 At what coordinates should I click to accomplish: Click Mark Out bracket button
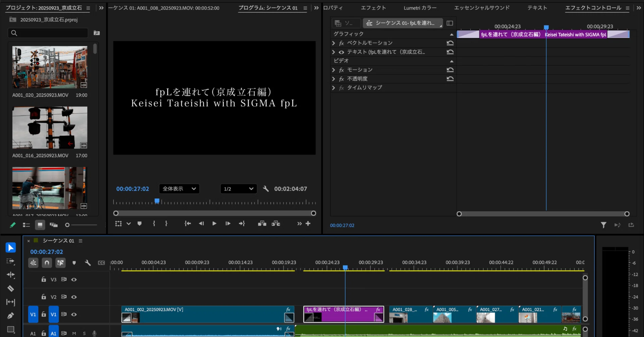166,224
